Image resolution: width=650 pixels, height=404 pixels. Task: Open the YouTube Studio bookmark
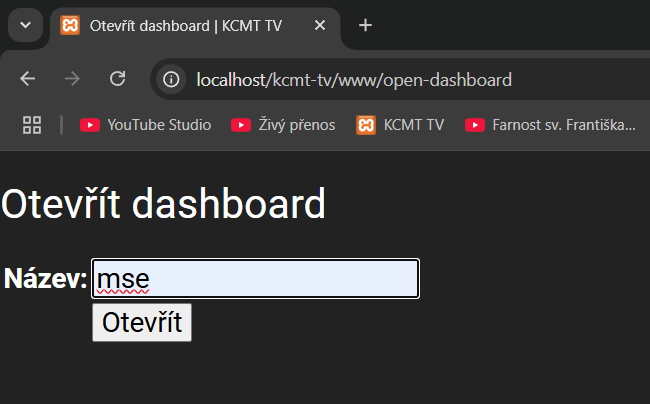[146, 125]
